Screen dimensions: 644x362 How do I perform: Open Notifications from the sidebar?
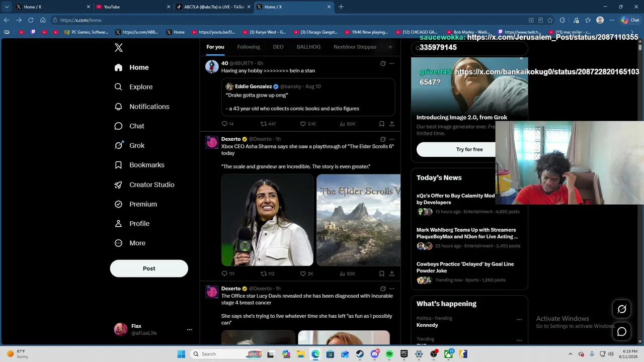tap(142, 107)
